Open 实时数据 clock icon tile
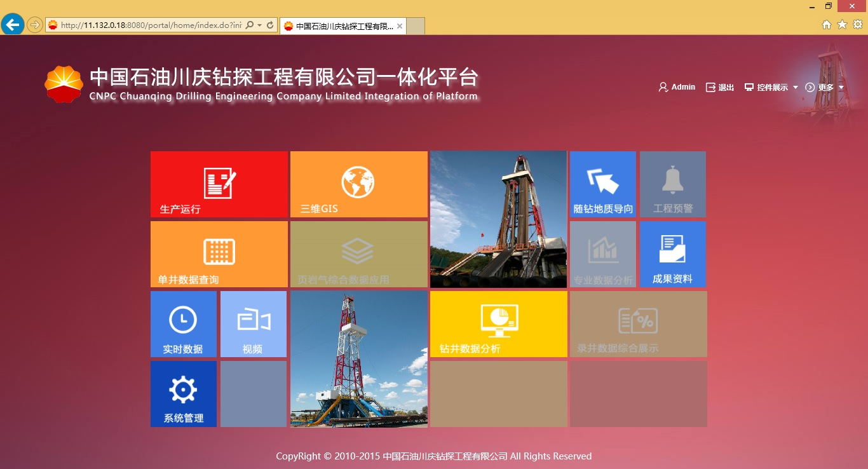 click(183, 320)
